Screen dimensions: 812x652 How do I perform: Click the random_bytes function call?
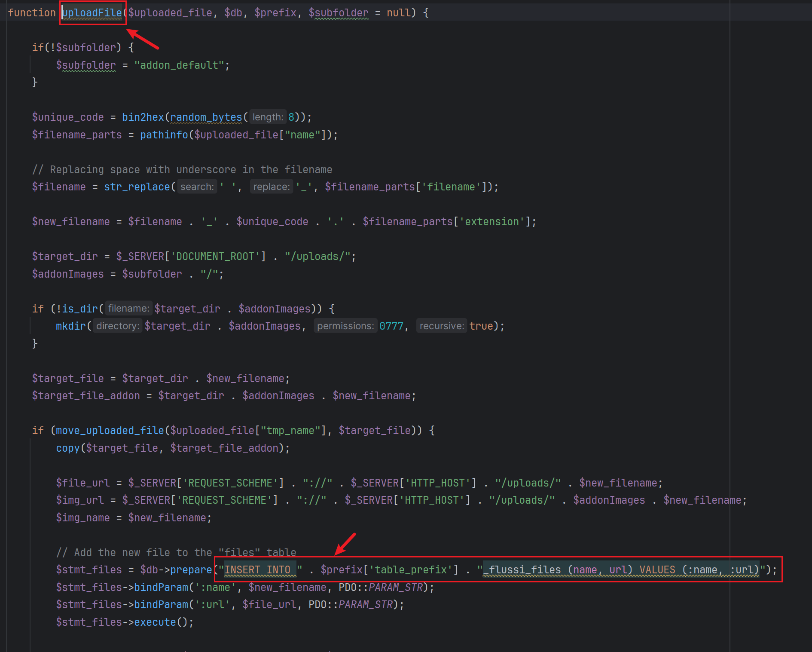206,117
